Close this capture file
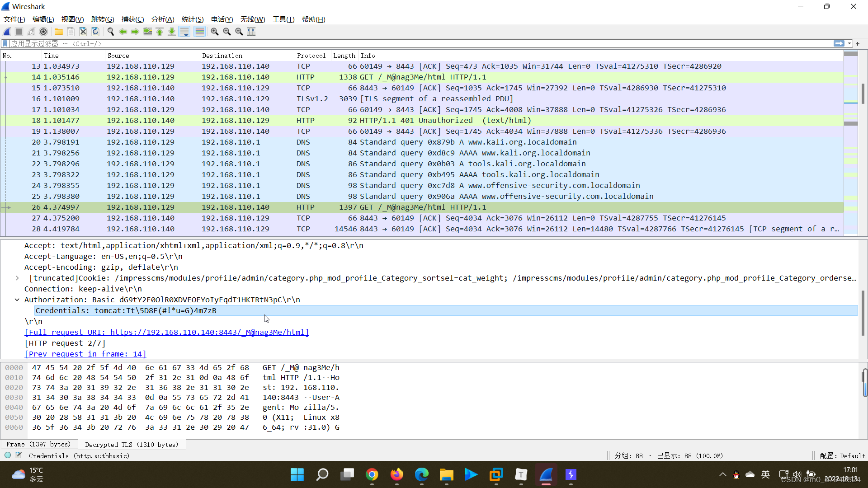This screenshot has height=488, width=868. click(x=83, y=32)
